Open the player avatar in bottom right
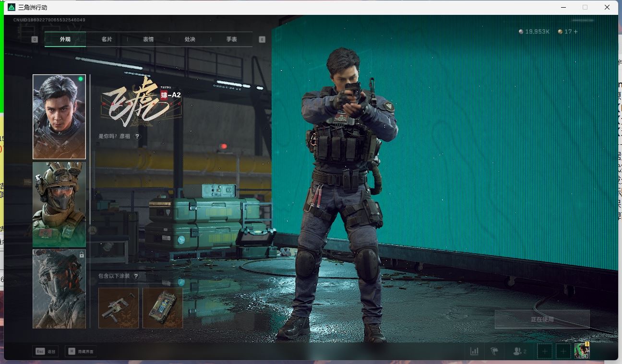The image size is (622, 364). pyautogui.click(x=582, y=351)
